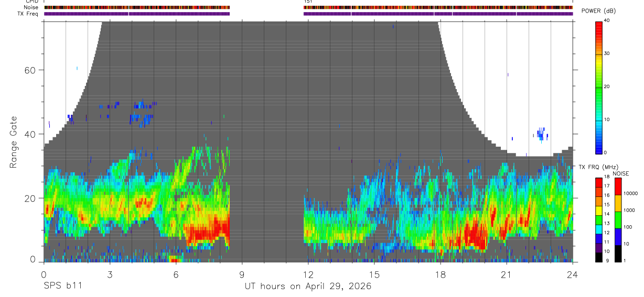Click the 12 tick on TX FRQ scale
This screenshot has width=644, height=297.
pos(607,233)
